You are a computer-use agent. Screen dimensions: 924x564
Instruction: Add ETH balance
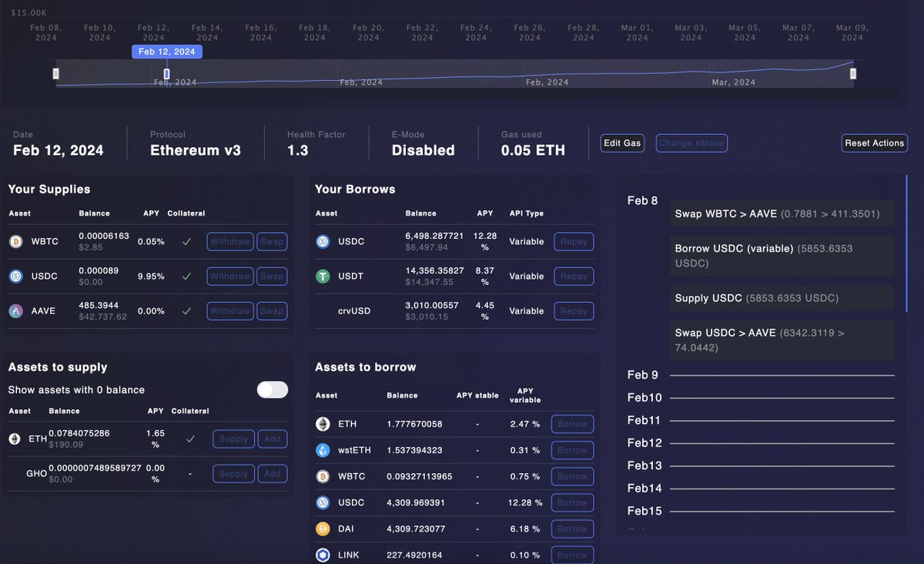[273, 439]
